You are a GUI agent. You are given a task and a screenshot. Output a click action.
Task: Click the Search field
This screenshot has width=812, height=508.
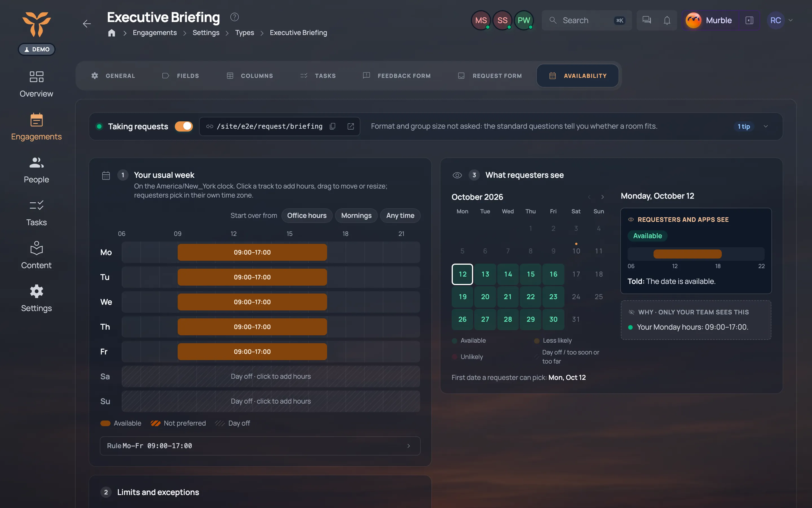[x=586, y=20]
